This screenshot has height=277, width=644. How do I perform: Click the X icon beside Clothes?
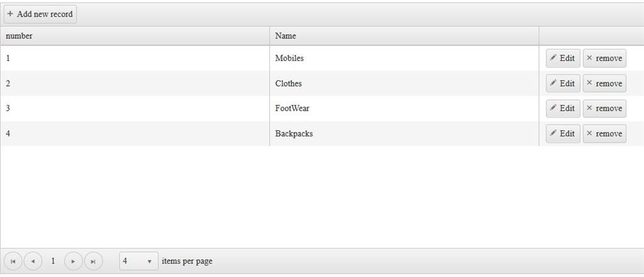589,83
